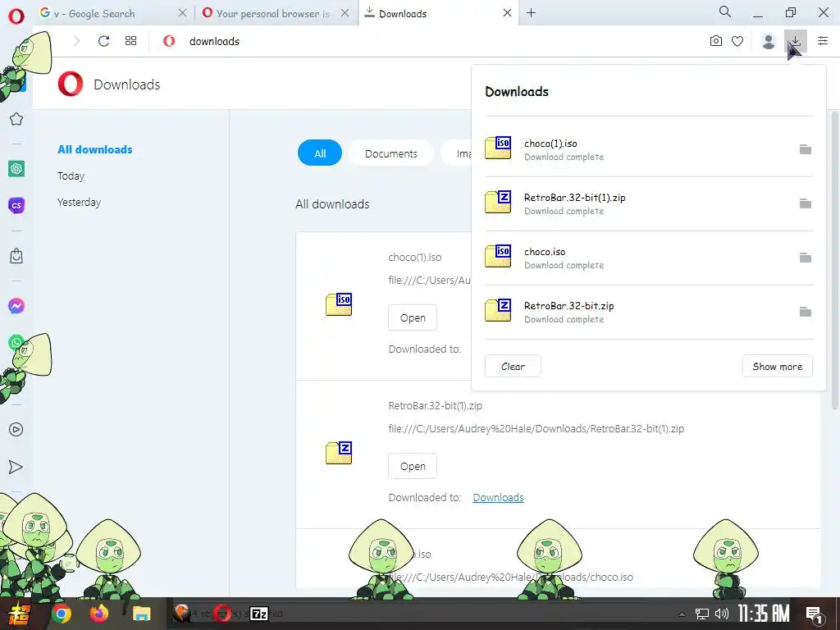Show RetroBar.32-bit(1).zip in folder from popup

(806, 203)
